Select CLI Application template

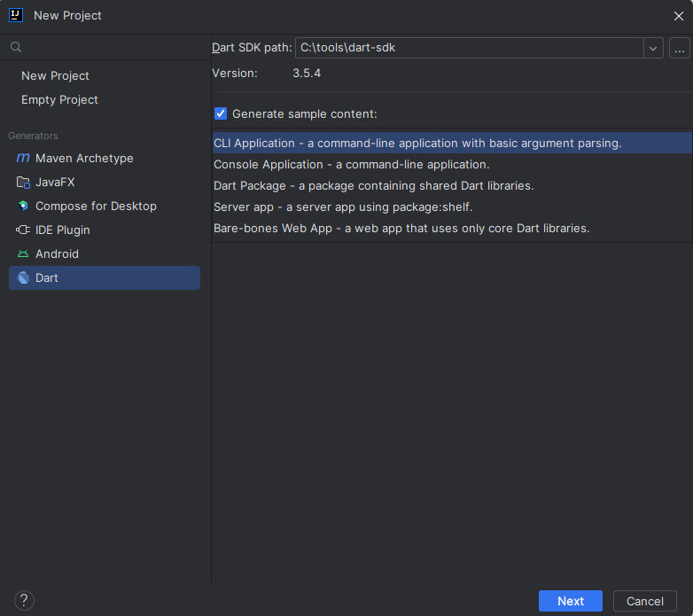(452, 143)
